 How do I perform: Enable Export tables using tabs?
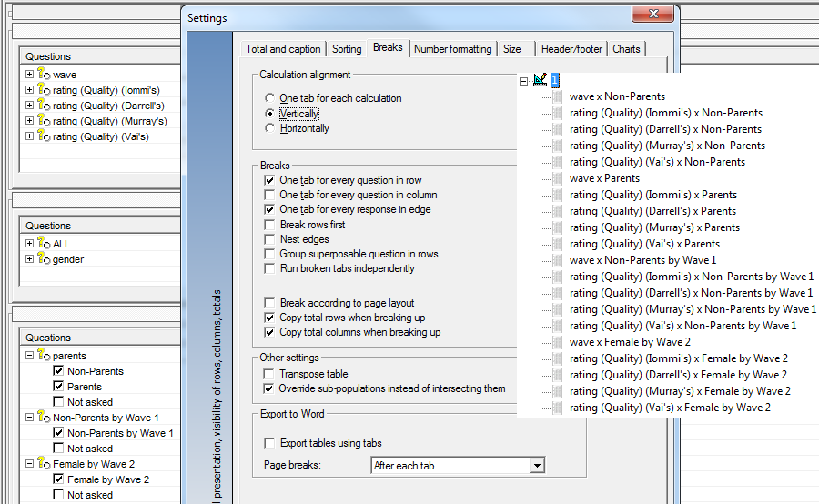[x=269, y=443]
